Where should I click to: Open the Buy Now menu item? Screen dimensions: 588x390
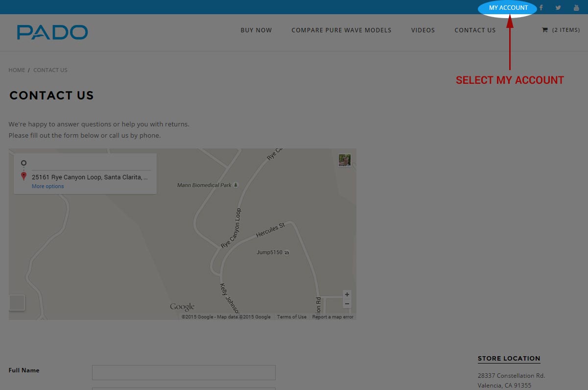[256, 30]
